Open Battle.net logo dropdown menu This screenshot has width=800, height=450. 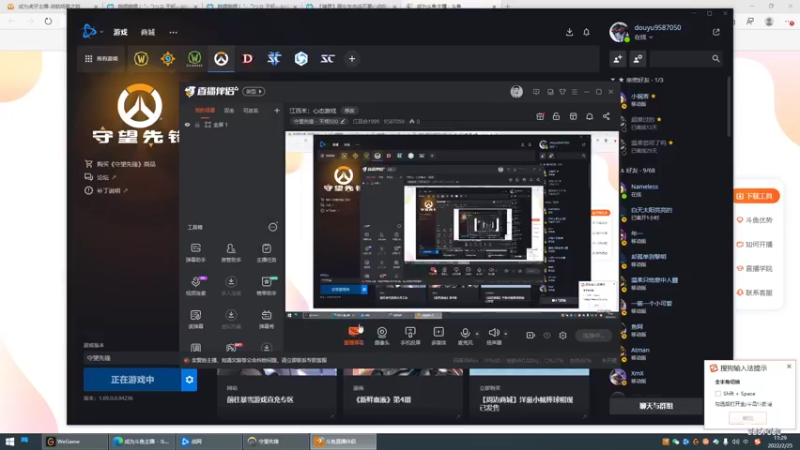[x=92, y=32]
